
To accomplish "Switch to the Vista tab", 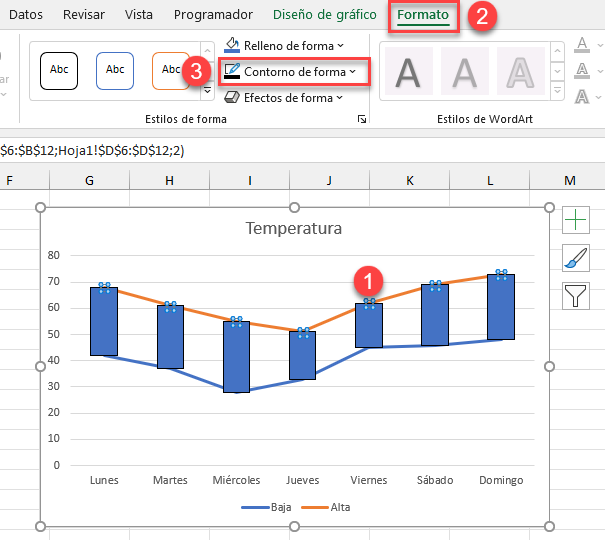I will pyautogui.click(x=139, y=15).
